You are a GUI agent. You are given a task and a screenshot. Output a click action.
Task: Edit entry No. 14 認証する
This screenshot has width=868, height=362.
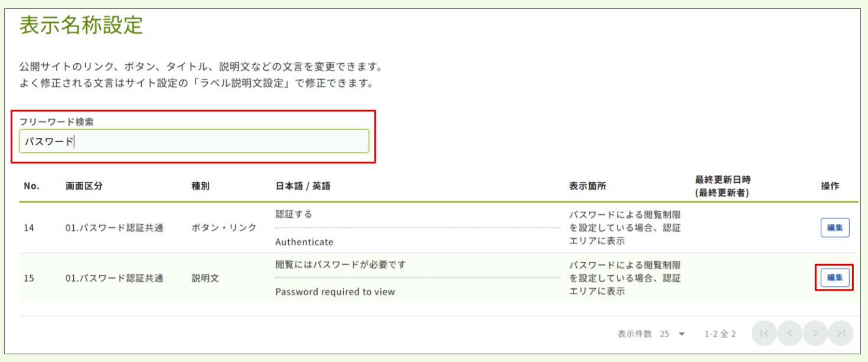[834, 227]
